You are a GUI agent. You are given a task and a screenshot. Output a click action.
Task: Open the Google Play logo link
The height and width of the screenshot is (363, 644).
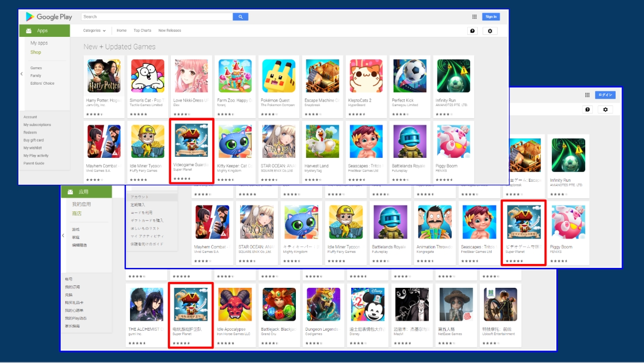(x=49, y=17)
